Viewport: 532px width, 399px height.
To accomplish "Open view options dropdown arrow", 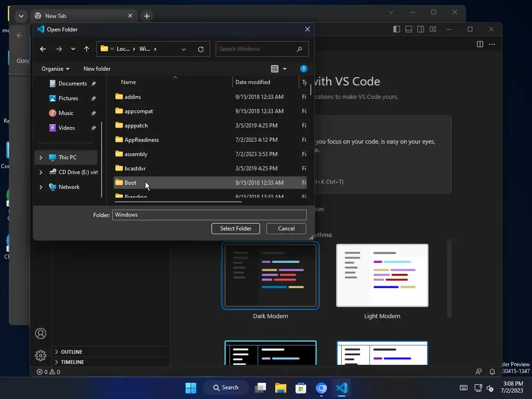I will [x=284, y=69].
